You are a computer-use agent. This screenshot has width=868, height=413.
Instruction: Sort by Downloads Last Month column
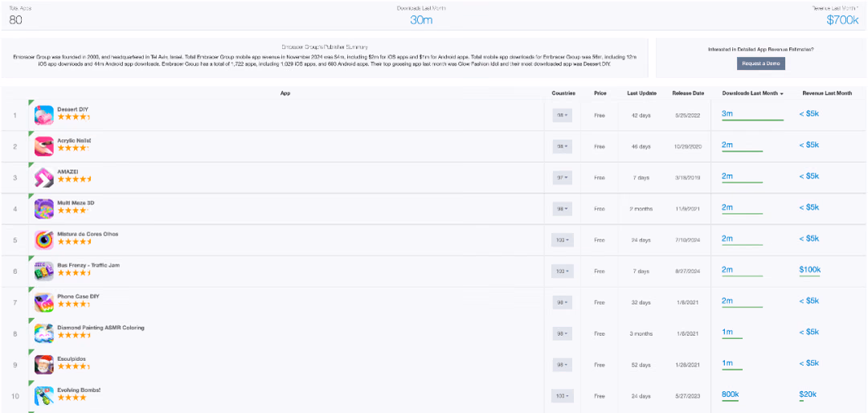(x=752, y=93)
